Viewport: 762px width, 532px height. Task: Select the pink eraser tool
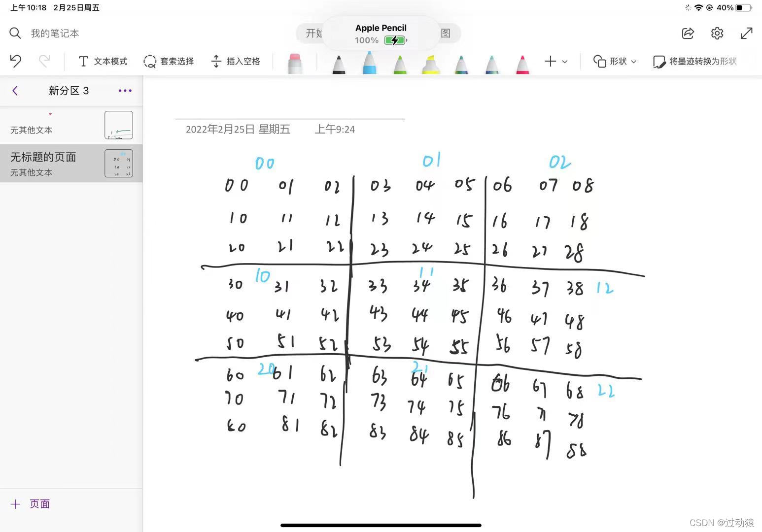tap(295, 63)
